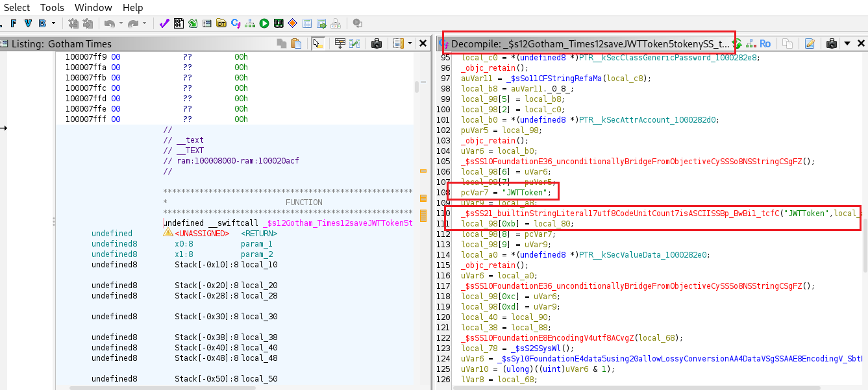Screen dimensions: 868x390
Task: Open the Data Type Manager (DT icon)
Action: click(x=221, y=23)
